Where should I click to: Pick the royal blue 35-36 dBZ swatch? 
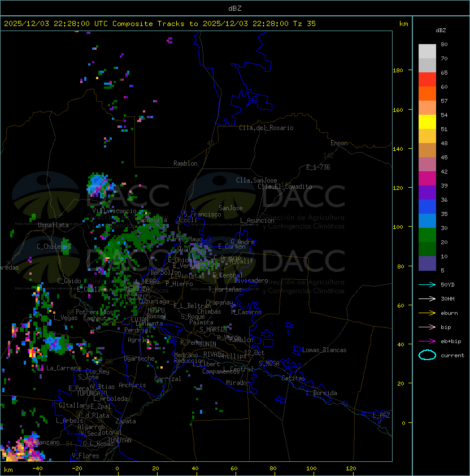[x=427, y=207]
